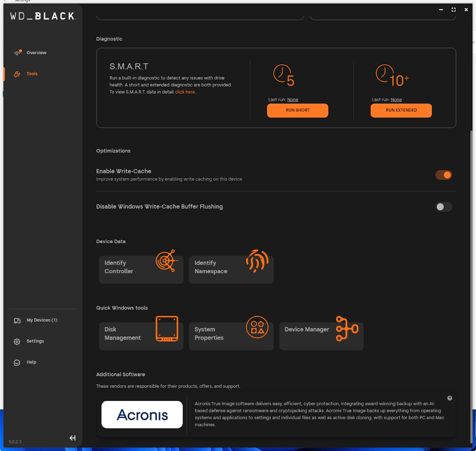
Task: Open short test last run None link
Action: tap(293, 100)
